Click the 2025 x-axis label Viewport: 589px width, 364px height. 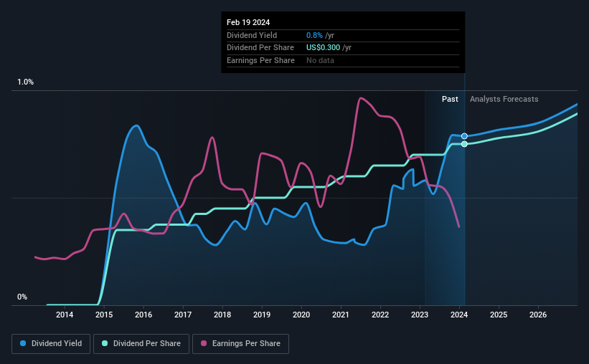point(499,315)
